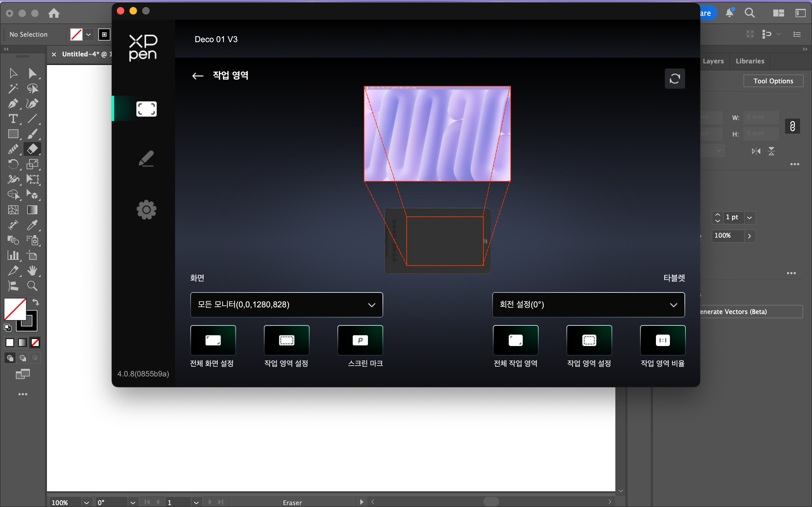The image size is (812, 507).
Task: Open the 회전 설정(0°) rotation dropdown
Action: [588, 305]
